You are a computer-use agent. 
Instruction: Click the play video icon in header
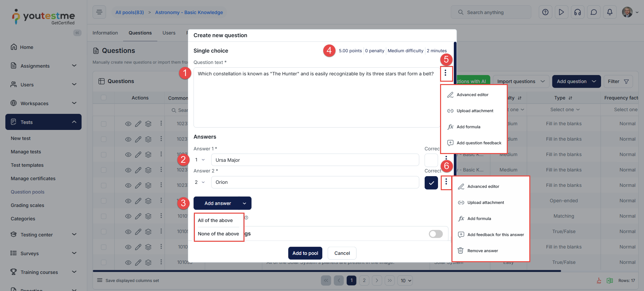click(x=561, y=12)
